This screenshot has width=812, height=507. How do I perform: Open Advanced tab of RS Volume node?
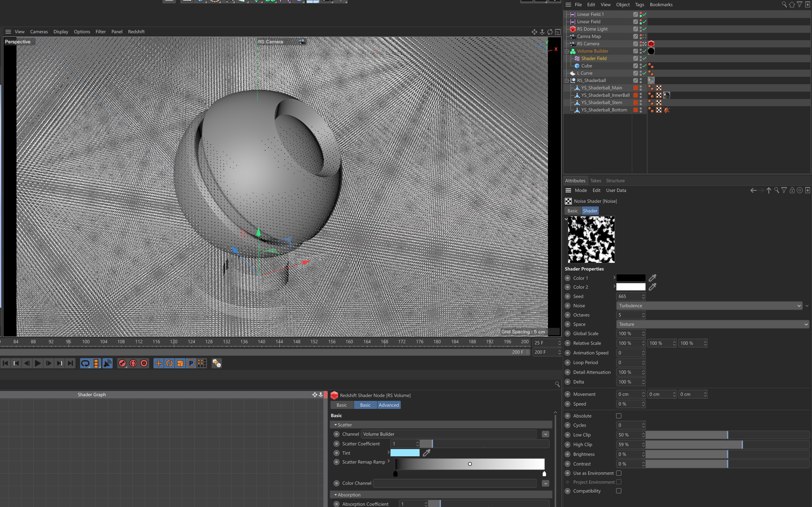coord(389,405)
